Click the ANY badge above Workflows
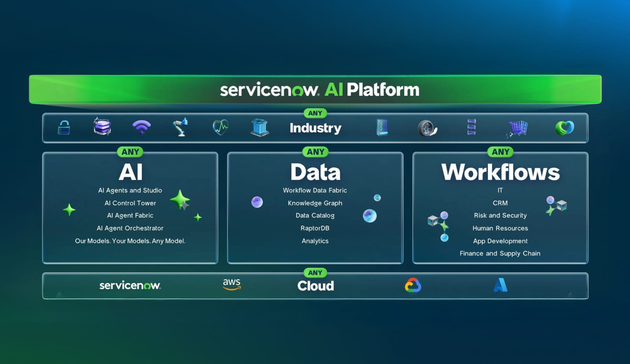630x364 pixels. (500, 152)
